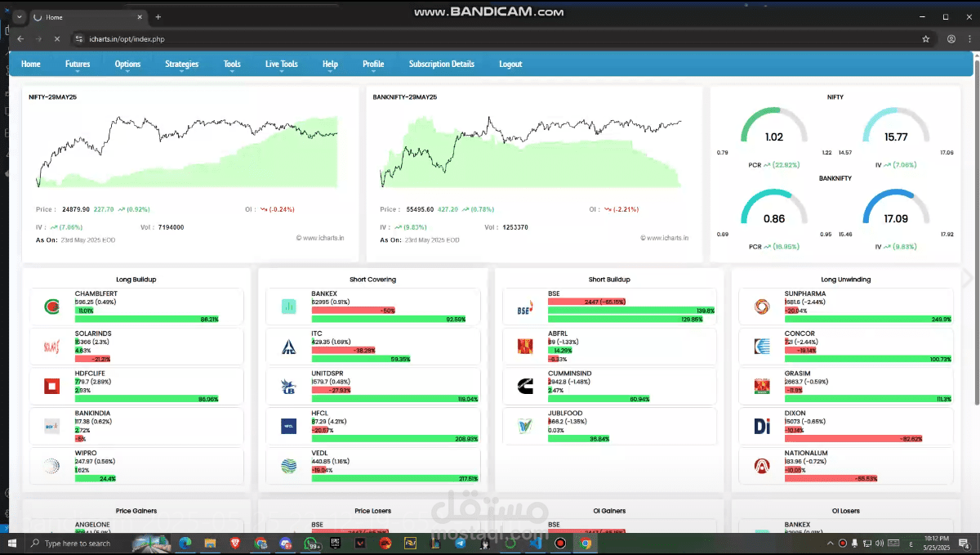Image resolution: width=980 pixels, height=555 pixels.
Task: Click www.icharts.in link under NIFTY chart
Action: pyautogui.click(x=320, y=238)
